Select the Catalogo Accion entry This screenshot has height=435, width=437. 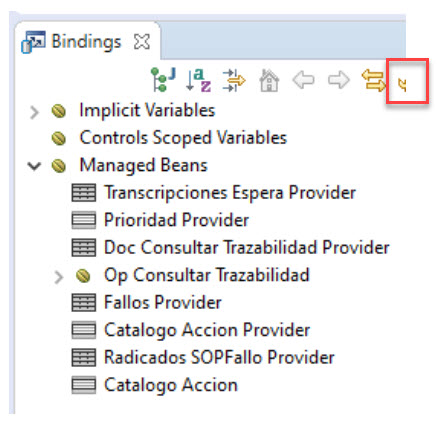[171, 385]
